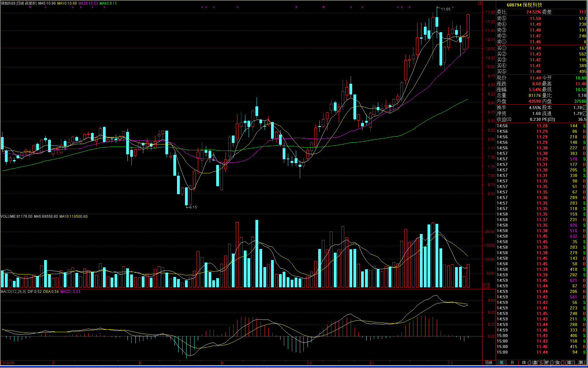
Task: Click volume MA10:110500.60 label
Action: point(73,217)
